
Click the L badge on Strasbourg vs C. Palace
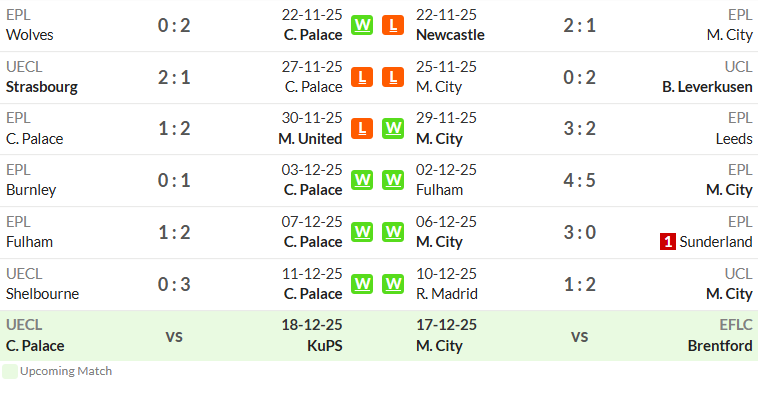pos(362,77)
